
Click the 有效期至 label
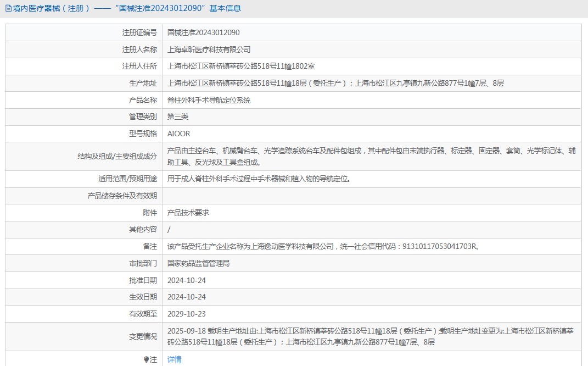(x=143, y=313)
